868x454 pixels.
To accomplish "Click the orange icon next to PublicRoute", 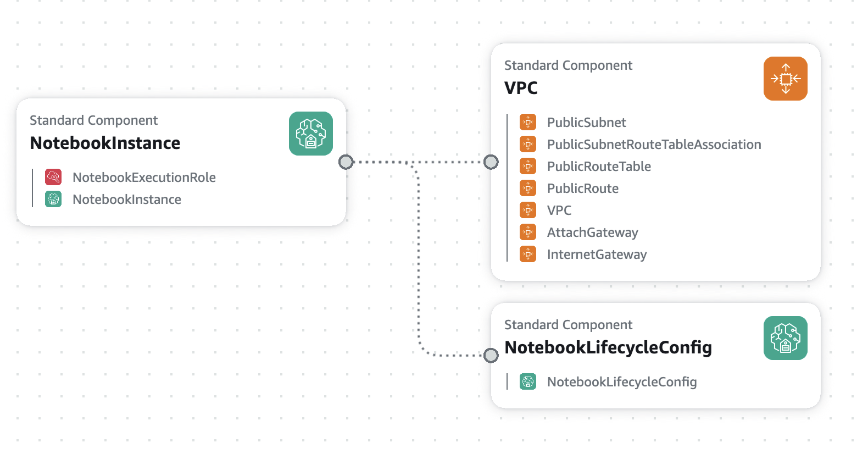I will coord(528,188).
